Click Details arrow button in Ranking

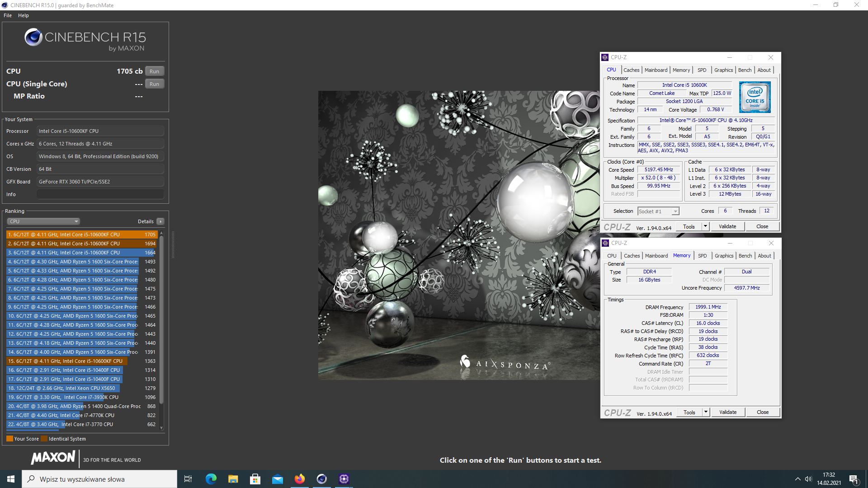tap(160, 221)
